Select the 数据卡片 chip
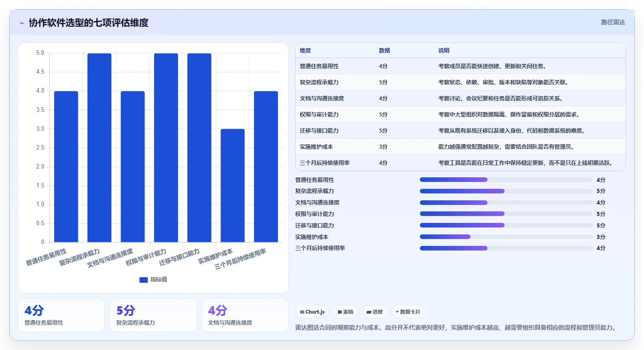This screenshot has height=350, width=644. click(408, 312)
